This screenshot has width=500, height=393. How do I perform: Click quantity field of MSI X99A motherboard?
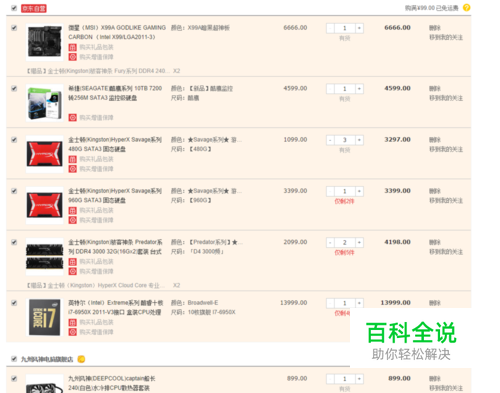click(x=345, y=28)
